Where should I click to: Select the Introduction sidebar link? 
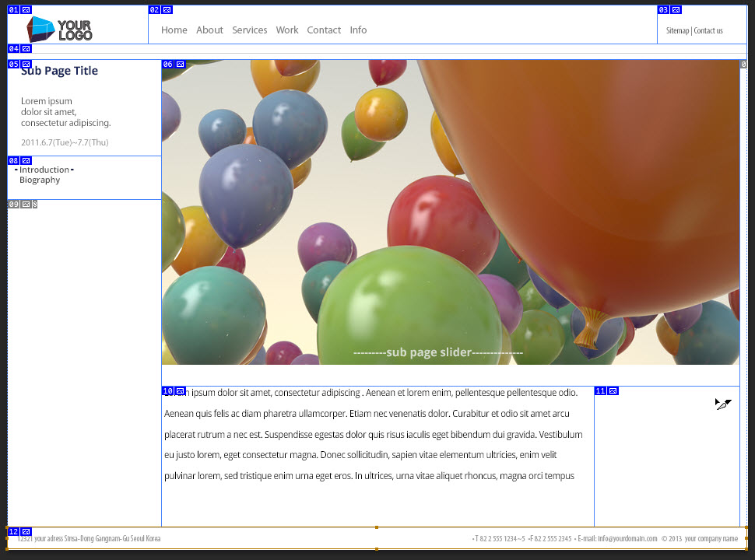click(x=44, y=170)
